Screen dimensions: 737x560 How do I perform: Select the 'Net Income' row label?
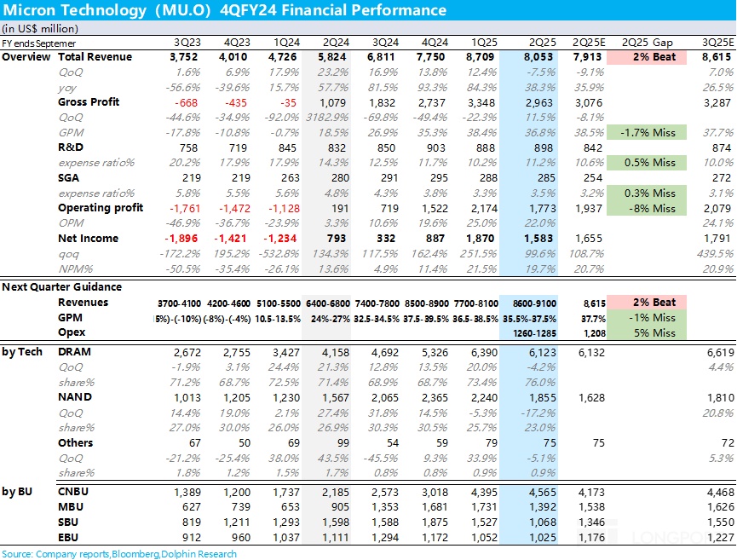(89, 239)
